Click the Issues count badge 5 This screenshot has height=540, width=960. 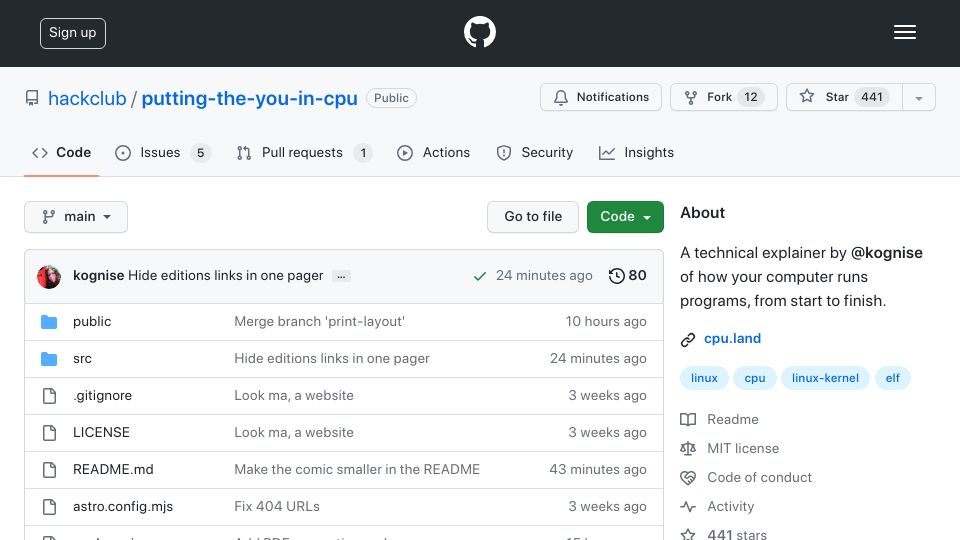(200, 153)
